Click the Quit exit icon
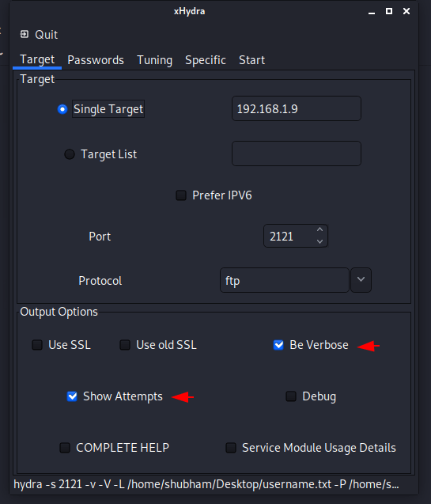Viewport: 431px width, 504px height. tap(25, 34)
